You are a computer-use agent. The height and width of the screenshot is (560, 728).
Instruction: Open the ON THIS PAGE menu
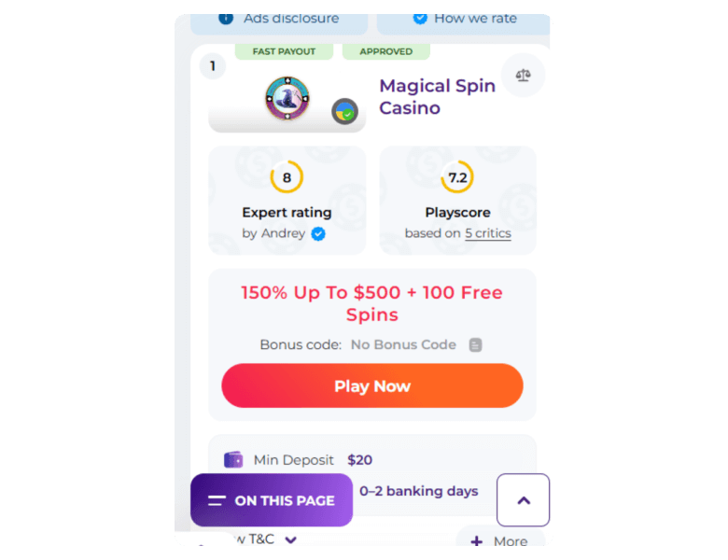(272, 500)
